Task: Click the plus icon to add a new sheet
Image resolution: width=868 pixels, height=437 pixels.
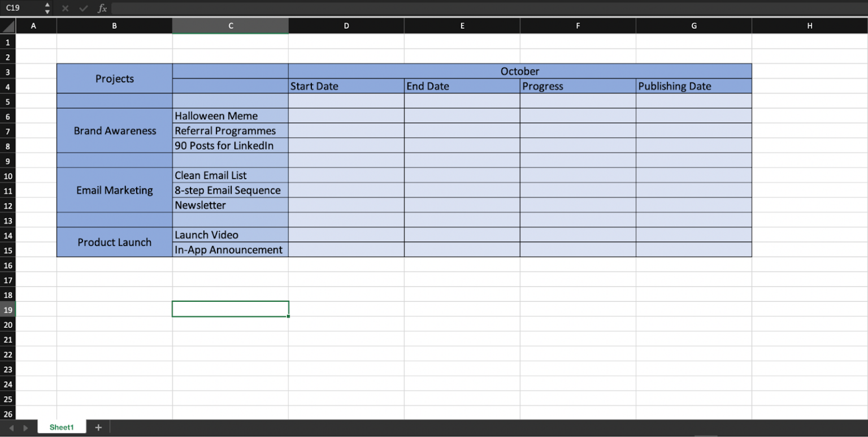Action: (x=98, y=427)
